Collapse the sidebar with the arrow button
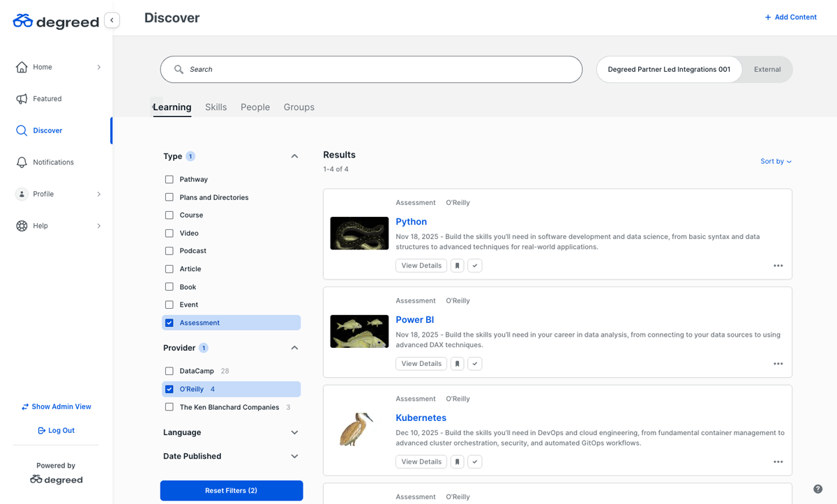837x504 pixels. [x=112, y=20]
